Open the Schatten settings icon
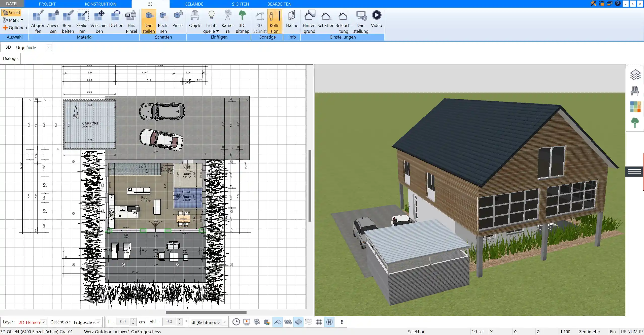Screen dimensions: 644x335 326,19
